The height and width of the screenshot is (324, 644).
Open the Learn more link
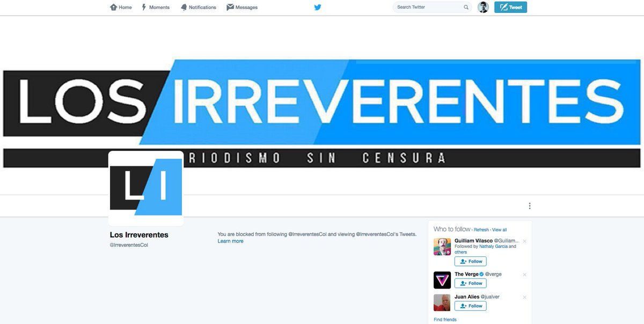pos(230,241)
